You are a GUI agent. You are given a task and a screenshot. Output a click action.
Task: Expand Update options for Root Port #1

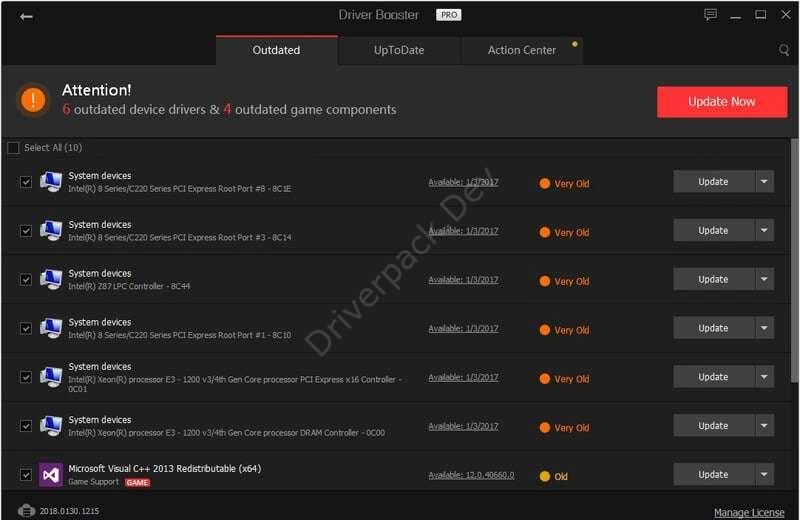(764, 328)
